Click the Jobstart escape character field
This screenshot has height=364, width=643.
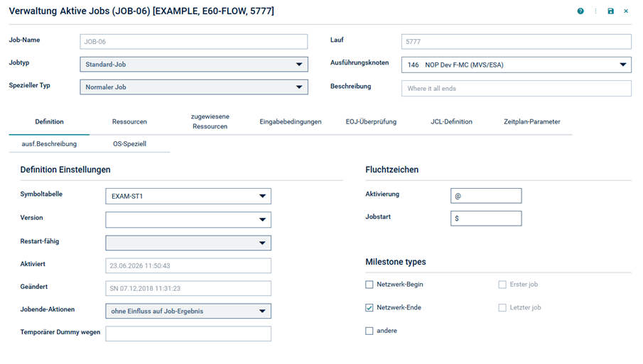[486, 219]
